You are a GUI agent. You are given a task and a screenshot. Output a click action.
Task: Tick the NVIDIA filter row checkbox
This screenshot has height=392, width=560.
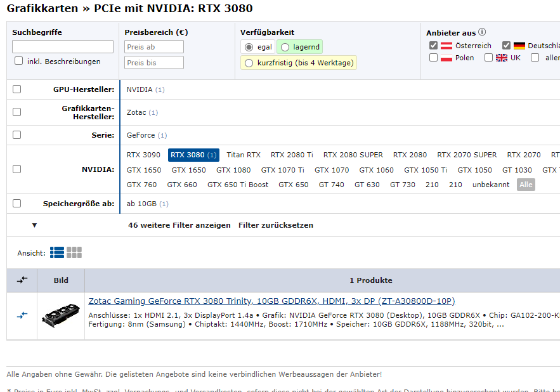(16, 169)
